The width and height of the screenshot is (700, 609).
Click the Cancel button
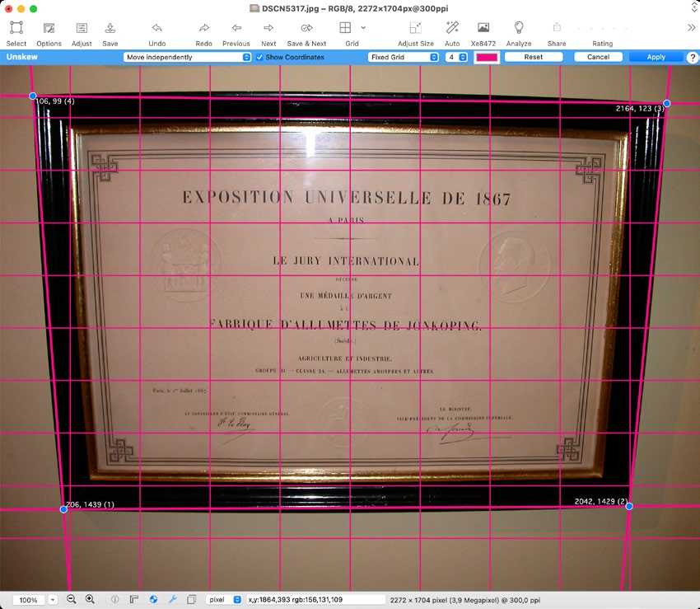[x=598, y=57]
